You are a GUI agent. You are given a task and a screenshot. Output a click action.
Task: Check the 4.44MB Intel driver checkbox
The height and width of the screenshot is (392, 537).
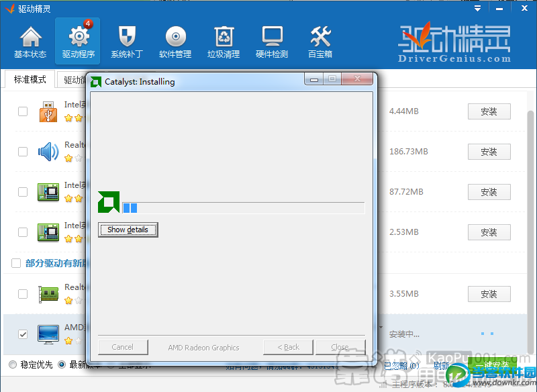pyautogui.click(x=23, y=111)
